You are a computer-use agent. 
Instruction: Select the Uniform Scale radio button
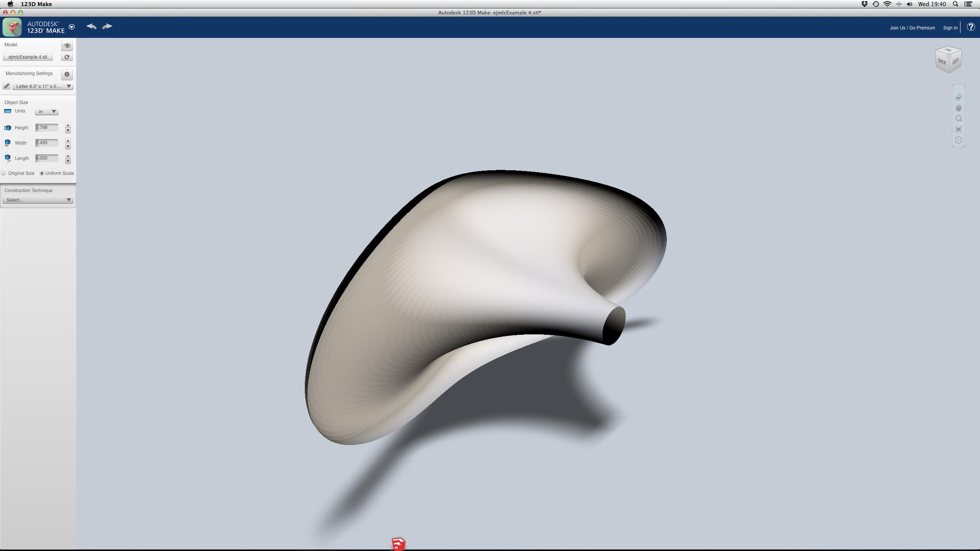pos(42,173)
